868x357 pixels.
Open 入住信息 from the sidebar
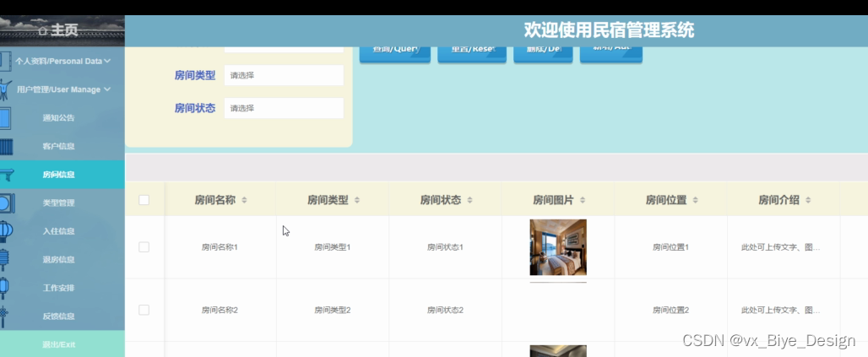point(62,231)
